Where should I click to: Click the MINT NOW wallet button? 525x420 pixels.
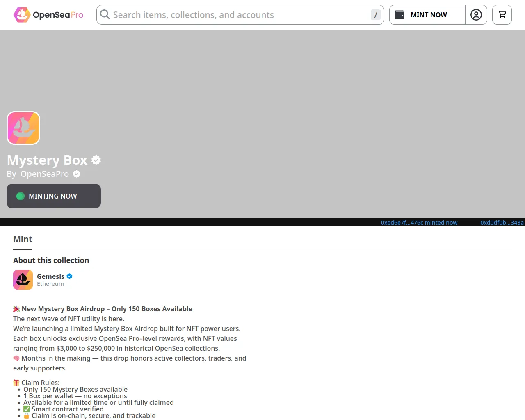(x=427, y=15)
